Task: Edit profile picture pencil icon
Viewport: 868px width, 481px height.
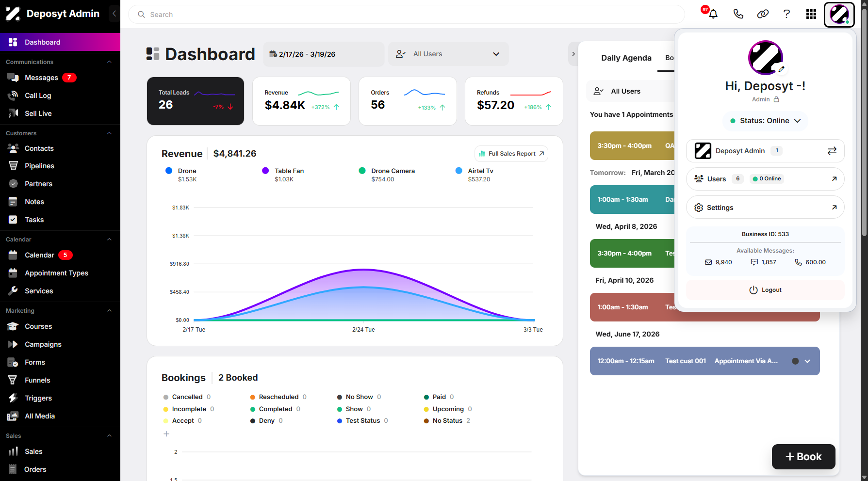Action: pos(781,69)
